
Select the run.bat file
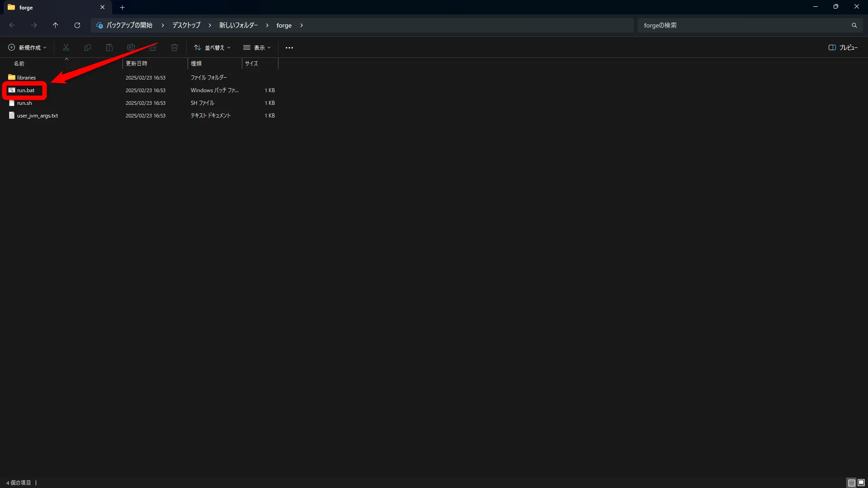(x=26, y=90)
